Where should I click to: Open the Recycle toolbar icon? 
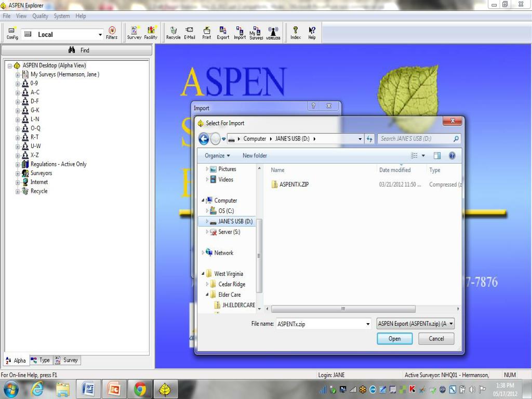click(173, 33)
